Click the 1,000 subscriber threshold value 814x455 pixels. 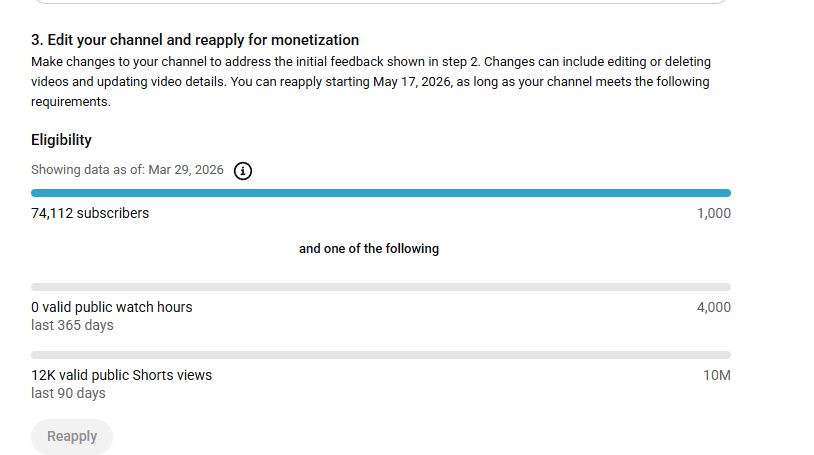(713, 213)
